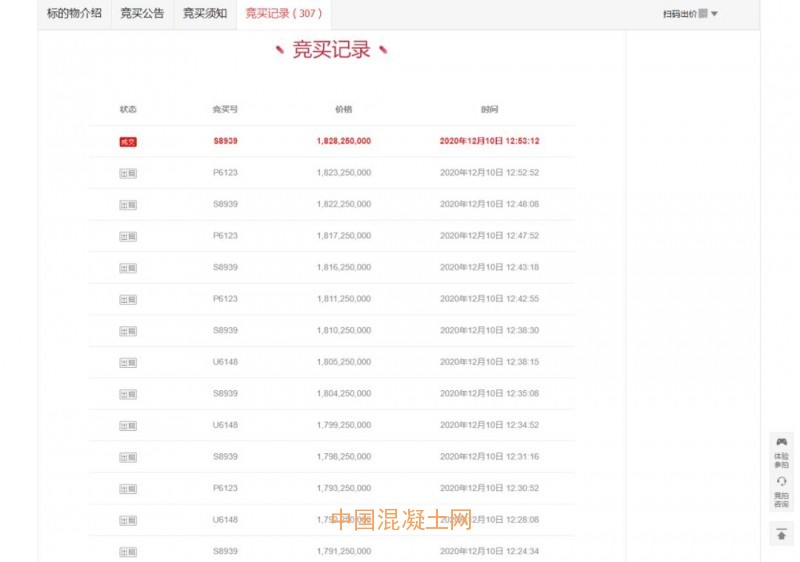Click the timestamp 2020年12月10日 12:53:12
The width and height of the screenshot is (800, 562).
(x=489, y=141)
